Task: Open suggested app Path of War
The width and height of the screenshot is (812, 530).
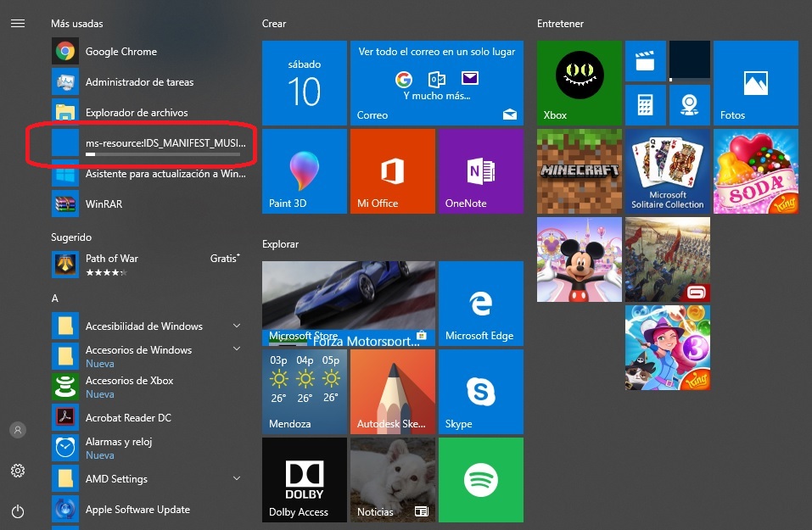Action: click(x=150, y=265)
